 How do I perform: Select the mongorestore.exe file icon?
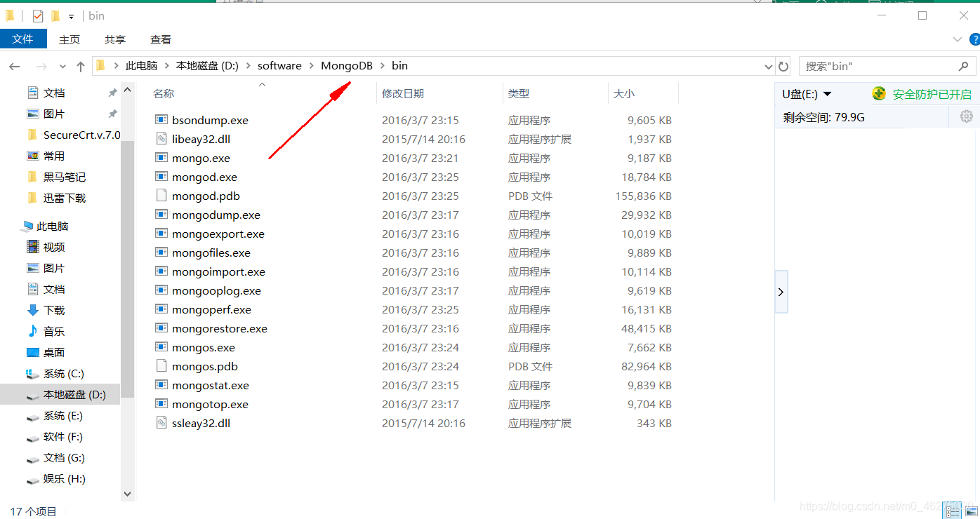161,328
